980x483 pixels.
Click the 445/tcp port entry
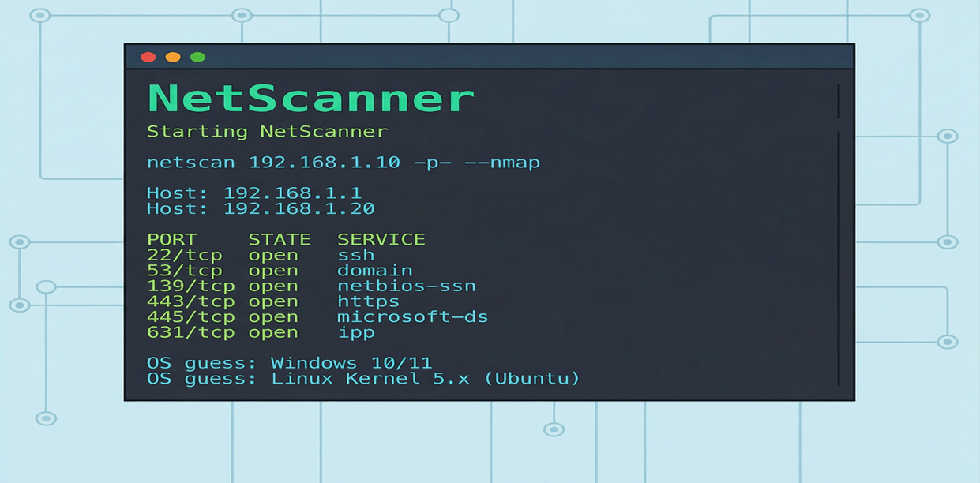tap(191, 317)
